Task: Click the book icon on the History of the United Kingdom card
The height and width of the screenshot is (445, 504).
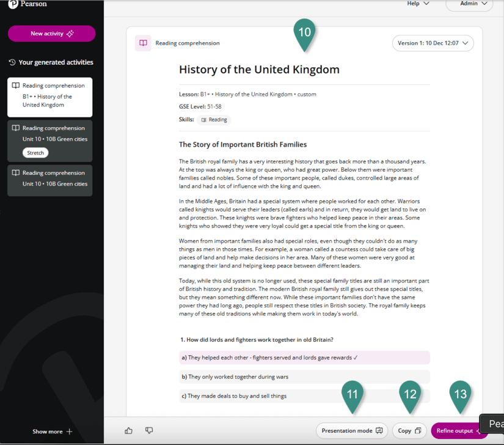Action: coord(16,86)
